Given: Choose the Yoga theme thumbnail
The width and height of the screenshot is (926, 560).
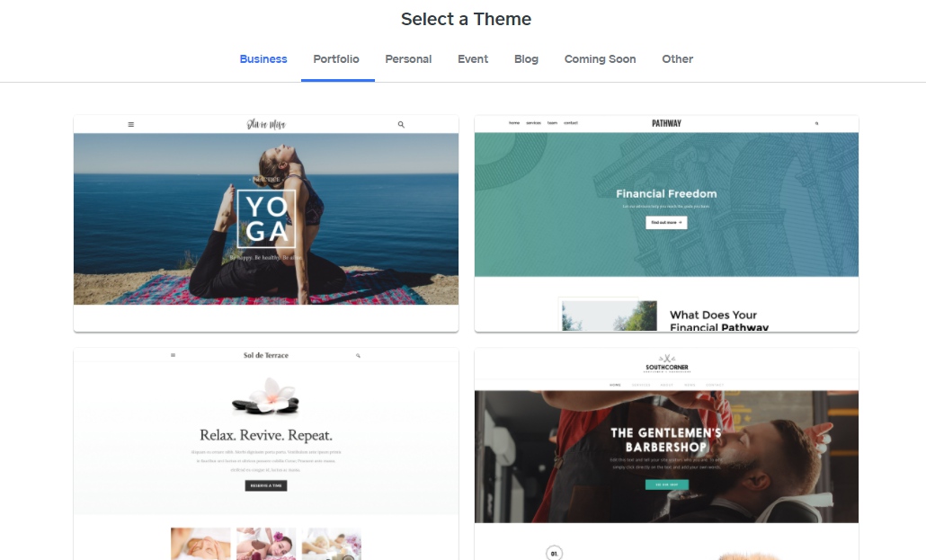Looking at the screenshot, I should (266, 223).
